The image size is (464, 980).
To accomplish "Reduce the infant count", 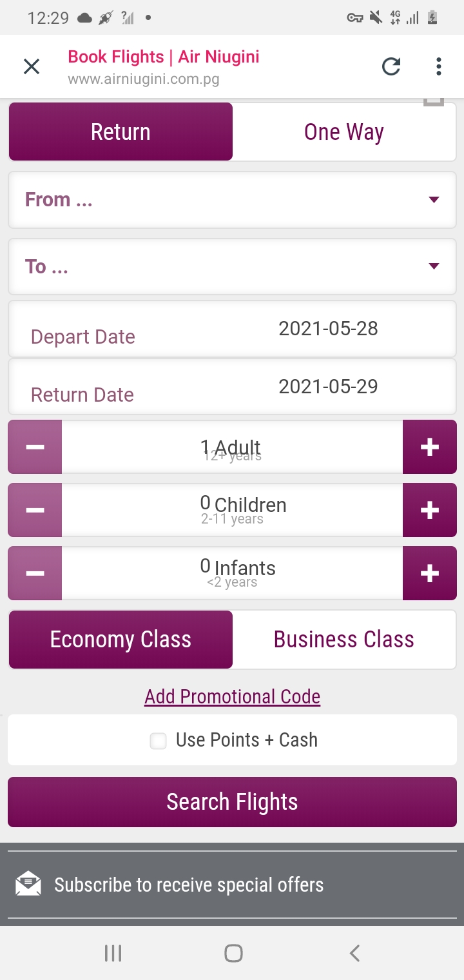I will coord(35,573).
